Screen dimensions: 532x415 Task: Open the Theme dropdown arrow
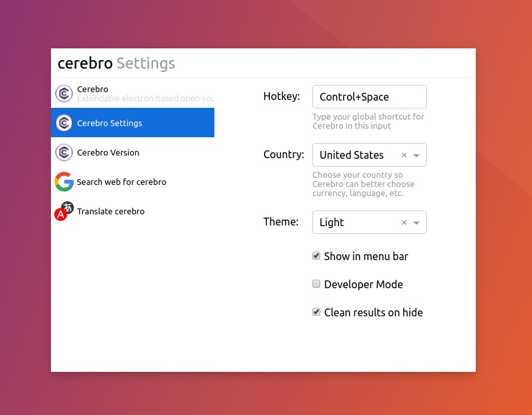point(416,223)
